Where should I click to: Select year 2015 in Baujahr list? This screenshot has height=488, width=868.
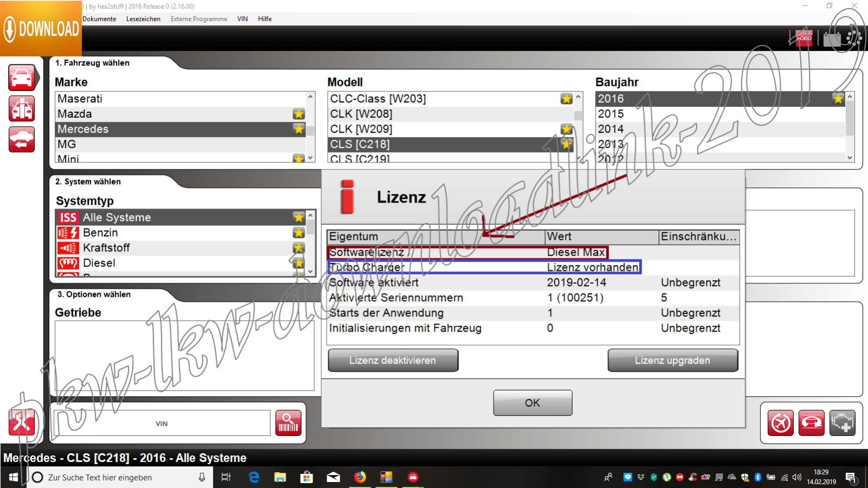[720, 114]
